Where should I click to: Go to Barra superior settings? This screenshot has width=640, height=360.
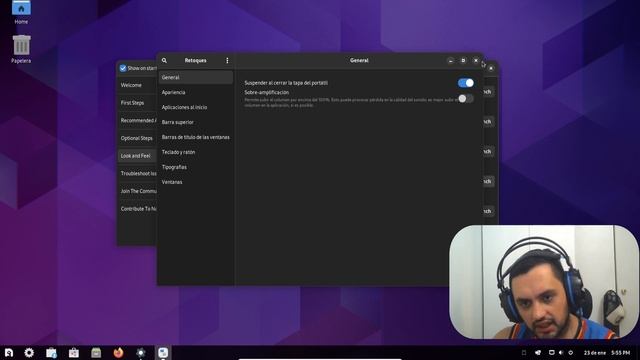196,122
